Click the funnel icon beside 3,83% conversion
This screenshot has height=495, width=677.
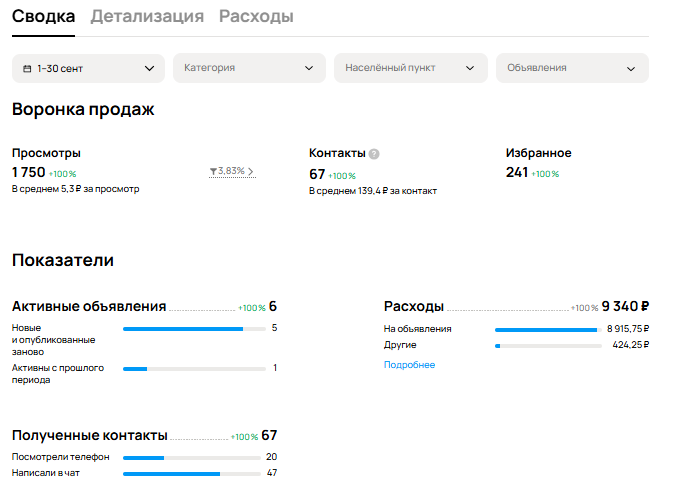pos(213,171)
